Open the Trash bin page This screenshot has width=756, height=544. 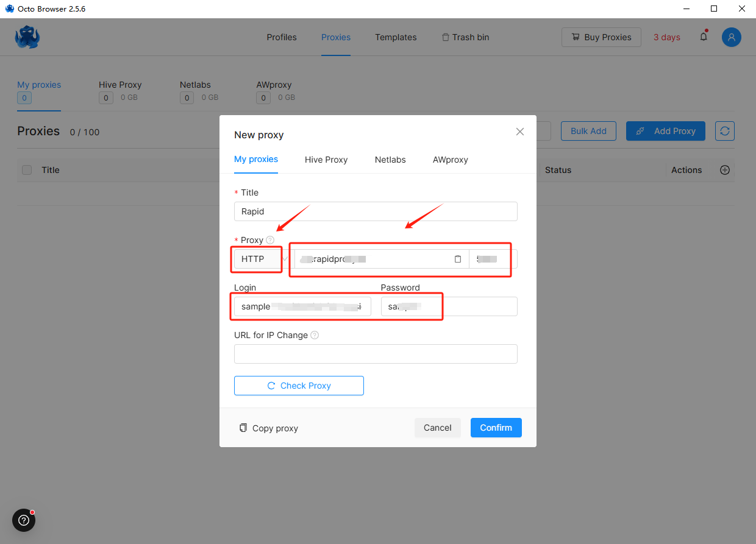[465, 37]
